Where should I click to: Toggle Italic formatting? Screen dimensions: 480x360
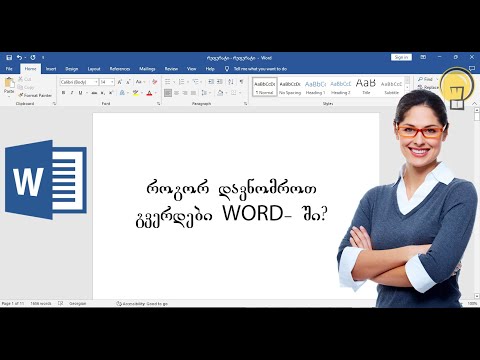72,93
